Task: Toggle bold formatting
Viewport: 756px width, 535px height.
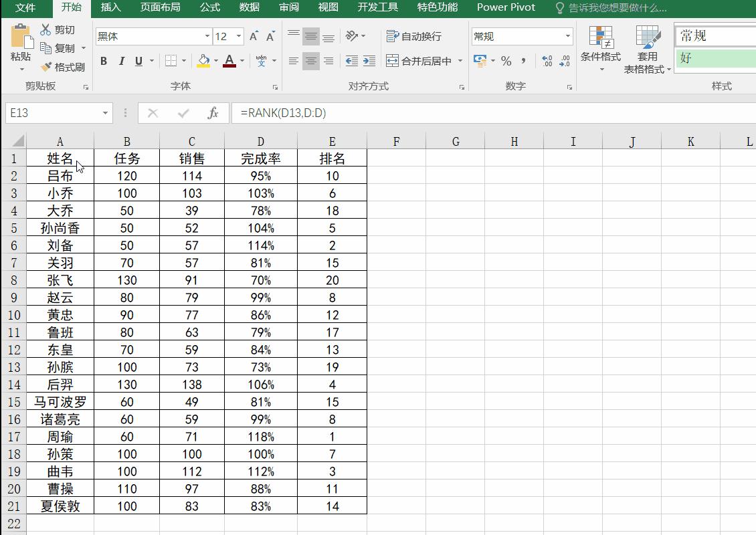Action: point(104,62)
